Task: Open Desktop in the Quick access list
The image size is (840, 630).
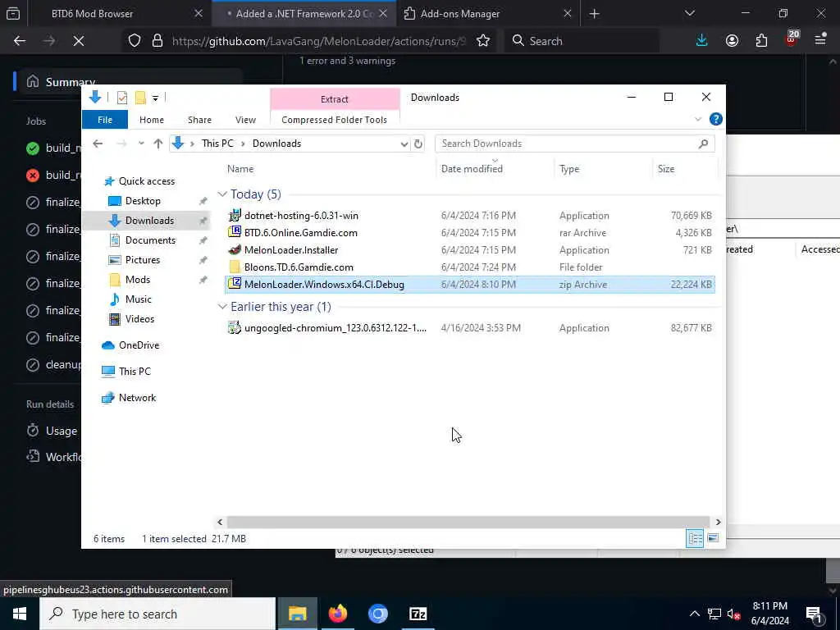Action: tap(143, 201)
